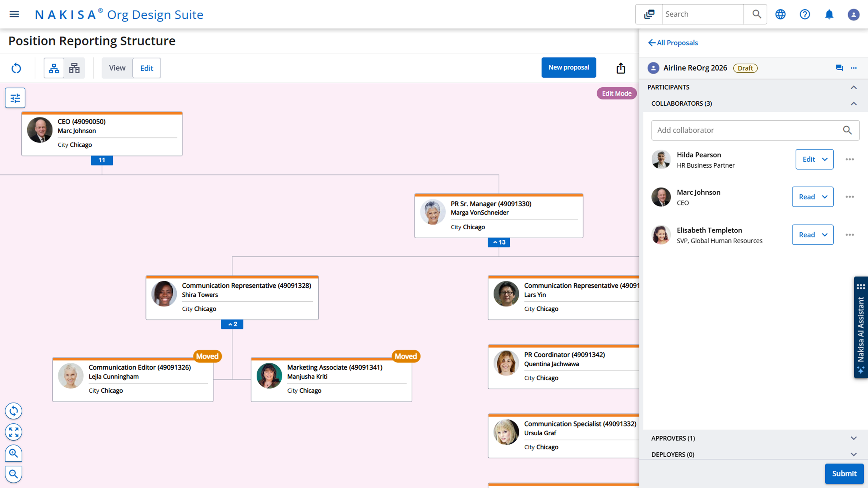This screenshot has height=488, width=868.
Task: Switch to View mode
Action: 117,68
